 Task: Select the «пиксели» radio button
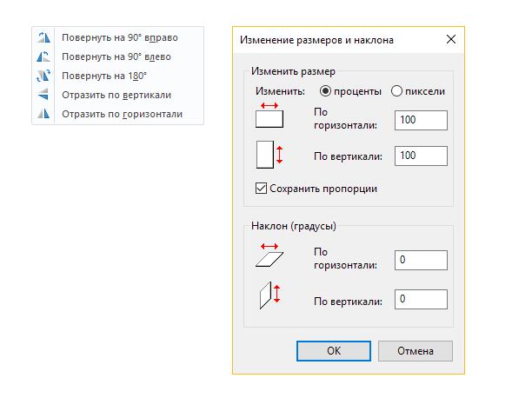(x=397, y=90)
